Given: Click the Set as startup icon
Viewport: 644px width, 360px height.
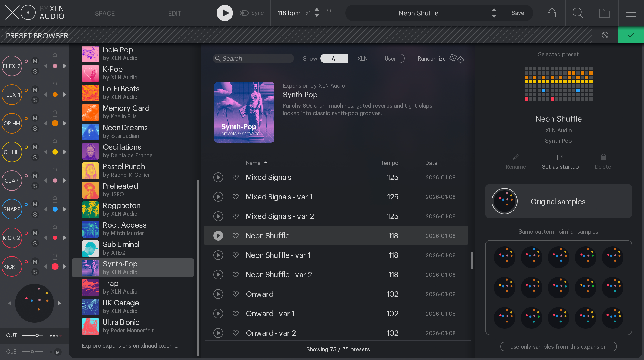Looking at the screenshot, I should point(560,157).
